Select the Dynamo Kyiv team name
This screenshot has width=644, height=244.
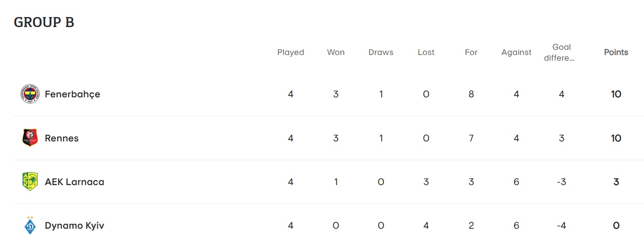click(x=74, y=226)
